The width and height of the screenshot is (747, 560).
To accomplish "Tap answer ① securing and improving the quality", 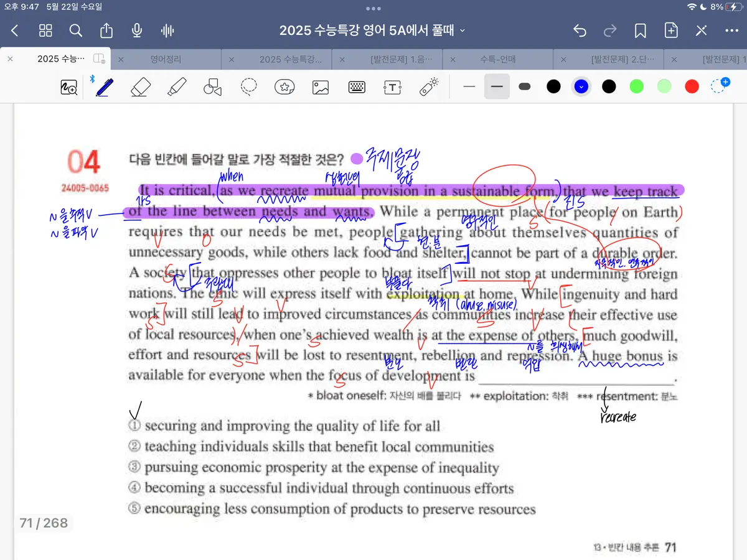I will 284,426.
